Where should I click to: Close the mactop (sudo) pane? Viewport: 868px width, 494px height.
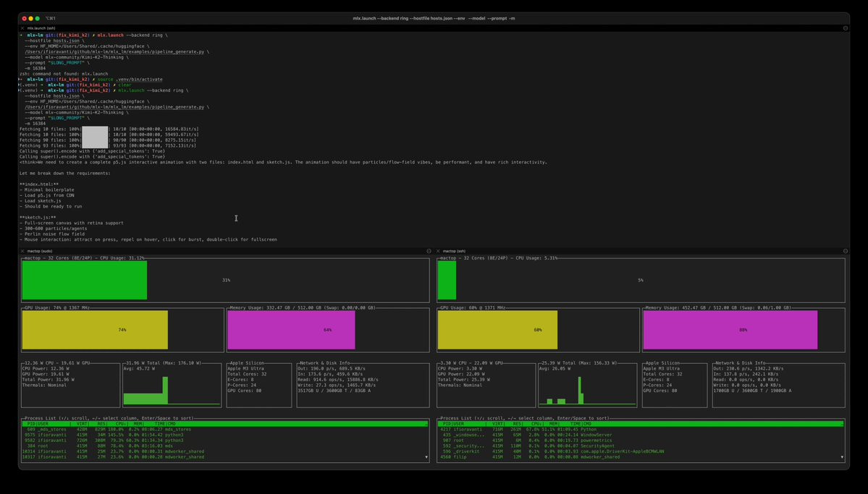(x=22, y=251)
